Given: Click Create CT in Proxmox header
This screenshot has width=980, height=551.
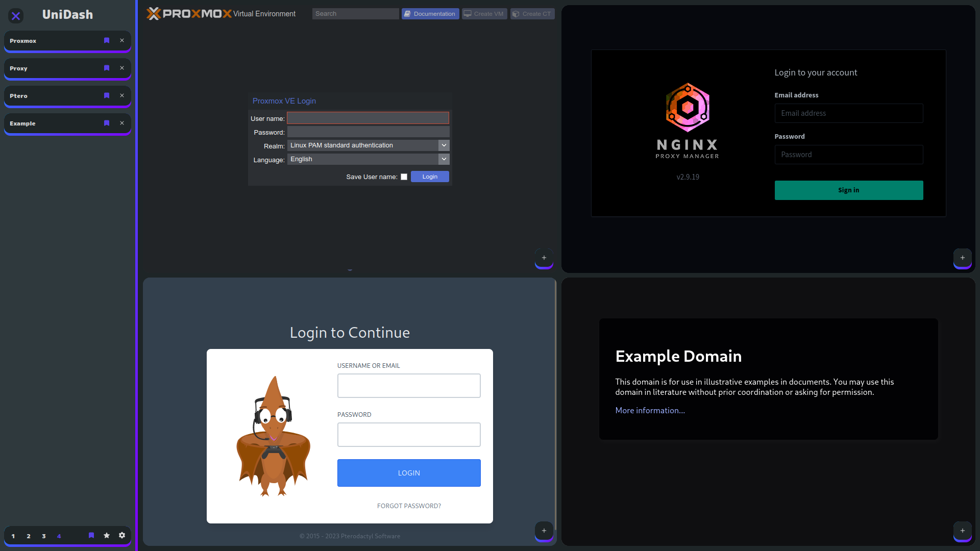Looking at the screenshot, I should pyautogui.click(x=532, y=14).
